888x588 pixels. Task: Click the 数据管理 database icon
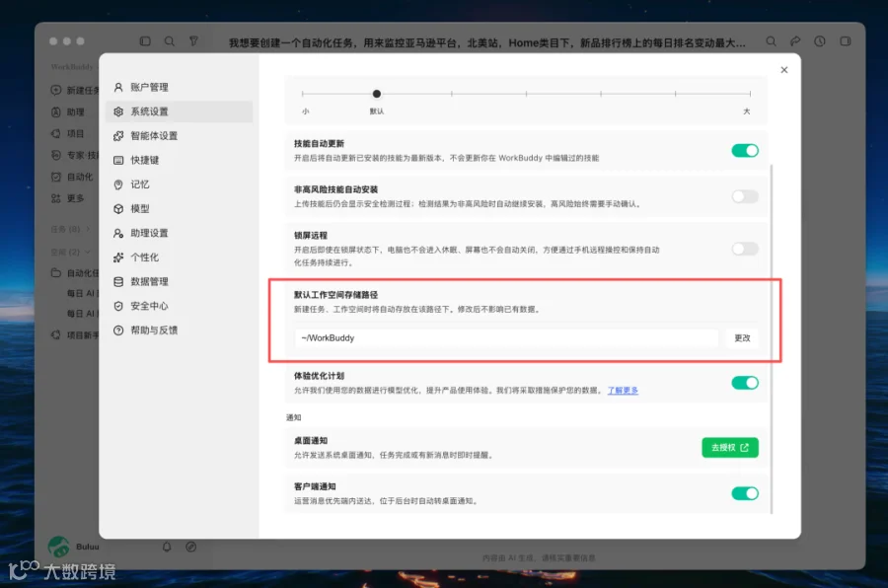point(118,282)
